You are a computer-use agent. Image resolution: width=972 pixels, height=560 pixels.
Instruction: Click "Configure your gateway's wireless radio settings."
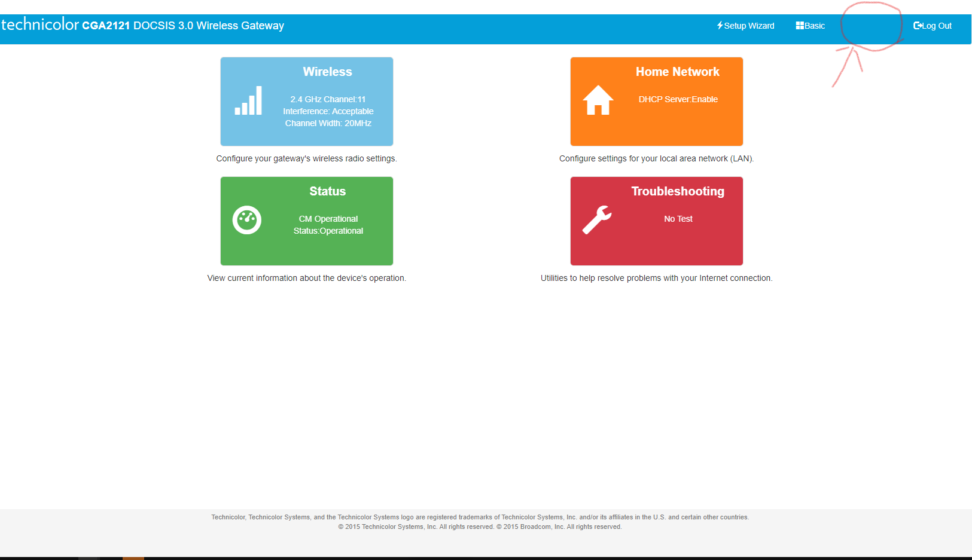307,158
